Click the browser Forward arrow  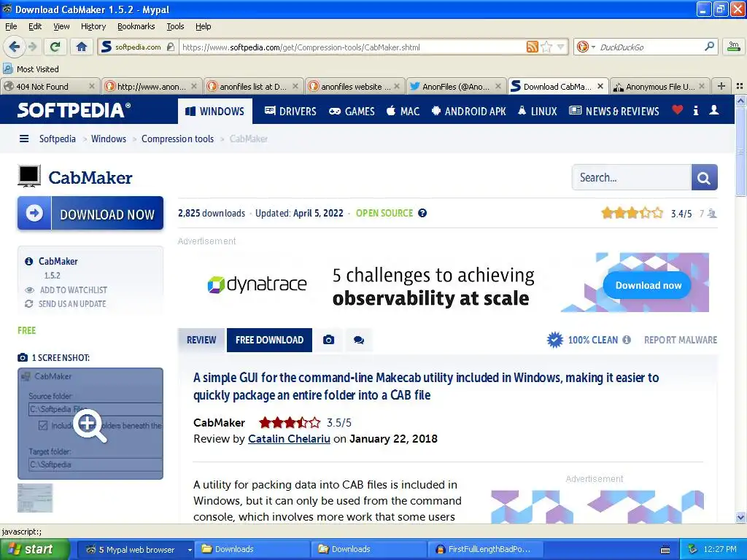pos(32,47)
